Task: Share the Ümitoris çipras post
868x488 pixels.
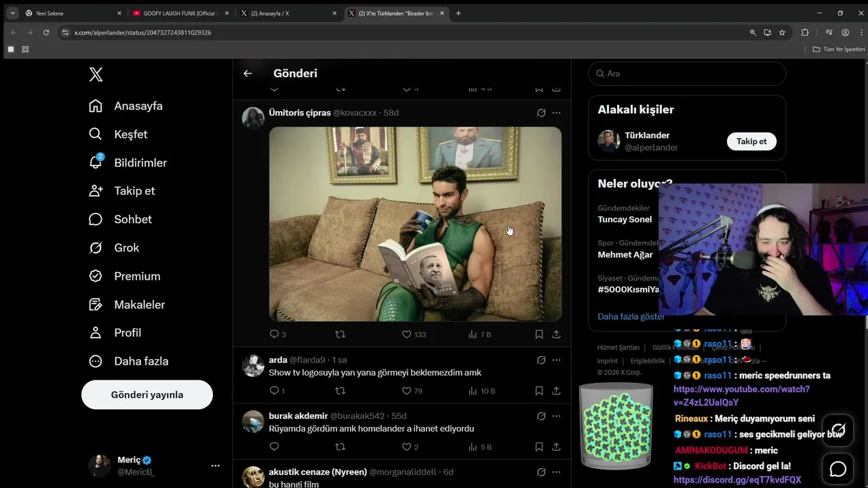Action: (x=556, y=334)
